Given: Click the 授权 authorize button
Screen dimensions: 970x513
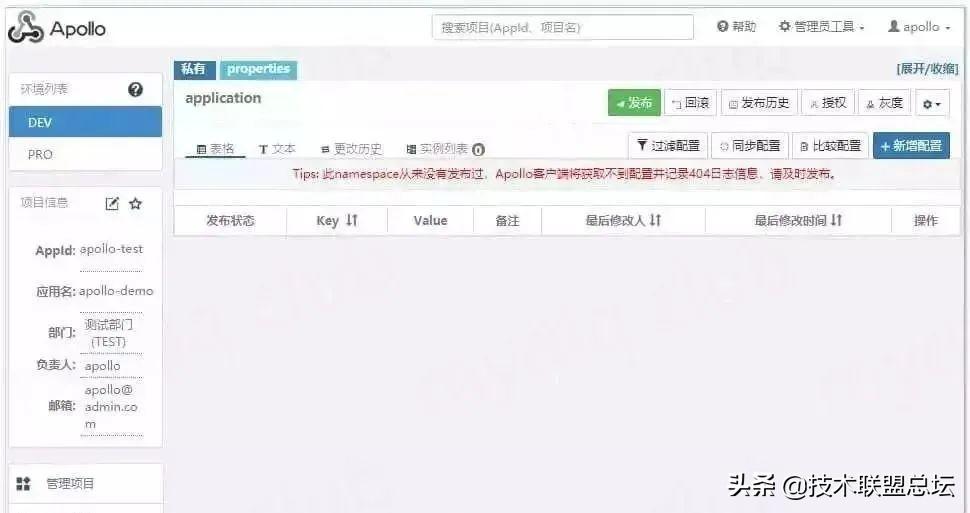Looking at the screenshot, I should coord(828,103).
